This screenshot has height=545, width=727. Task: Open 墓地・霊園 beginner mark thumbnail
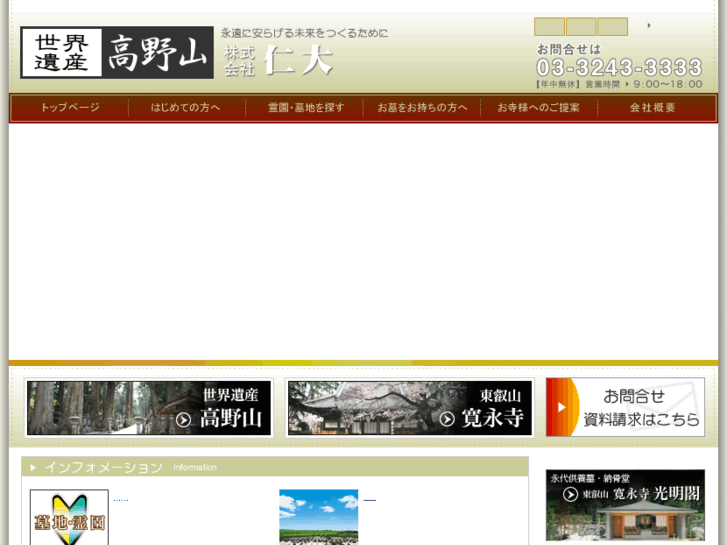[x=69, y=517]
